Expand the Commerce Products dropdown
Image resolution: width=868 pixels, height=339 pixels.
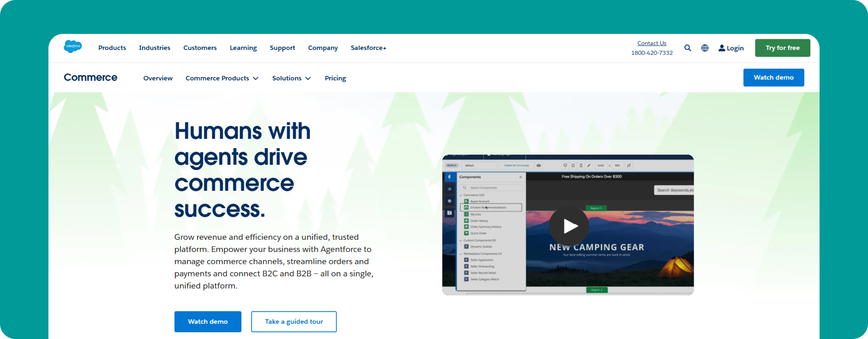coord(222,78)
